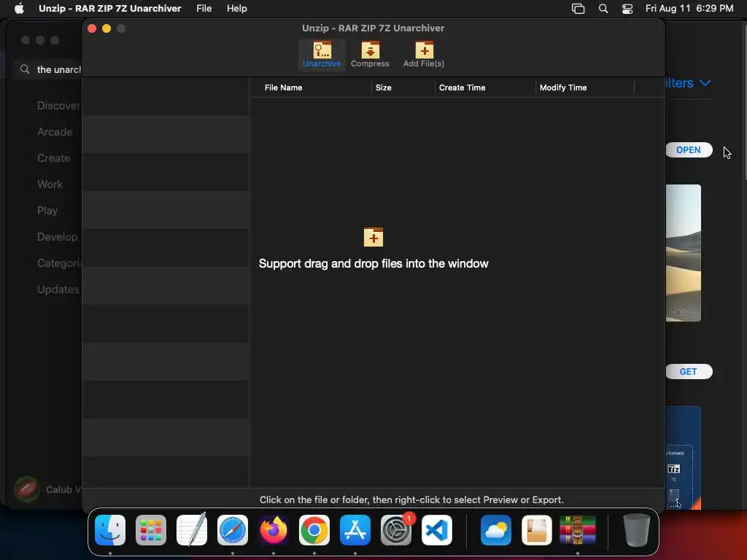Open Visual Studio Code from the Dock
747x560 pixels.
[437, 529]
